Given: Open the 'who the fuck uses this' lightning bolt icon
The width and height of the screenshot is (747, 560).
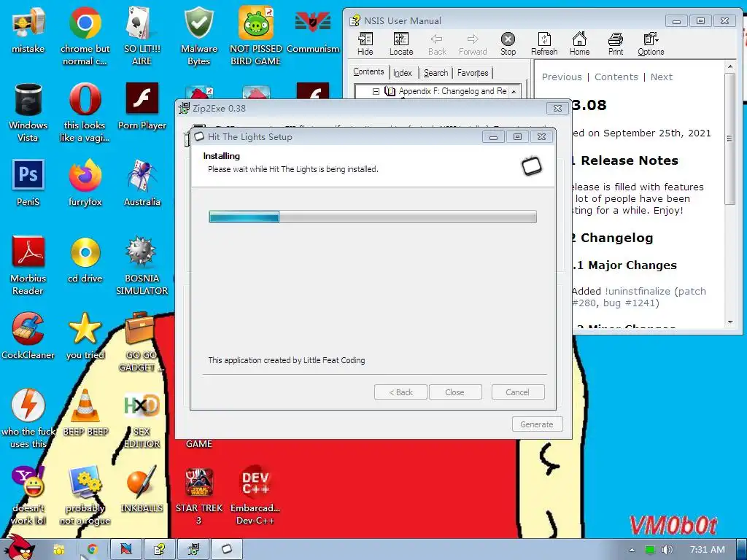Looking at the screenshot, I should click(x=28, y=419).
